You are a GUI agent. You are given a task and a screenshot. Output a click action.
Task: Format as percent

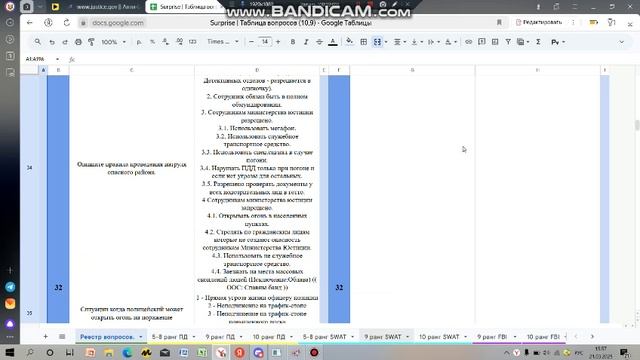click(152, 42)
